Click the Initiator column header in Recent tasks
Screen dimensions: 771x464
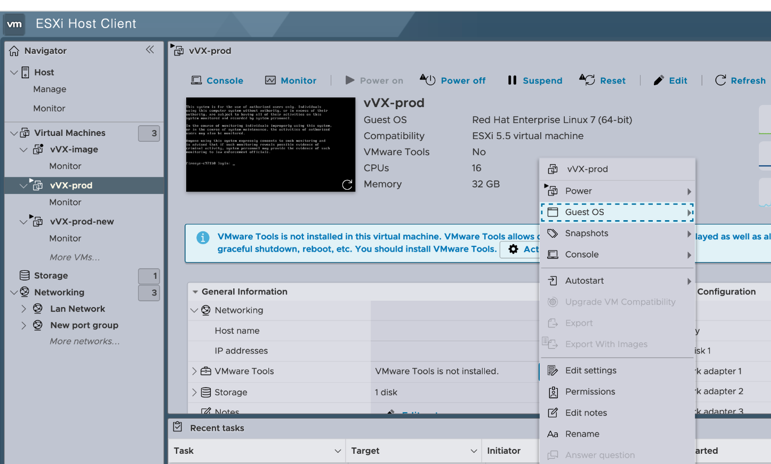click(504, 451)
